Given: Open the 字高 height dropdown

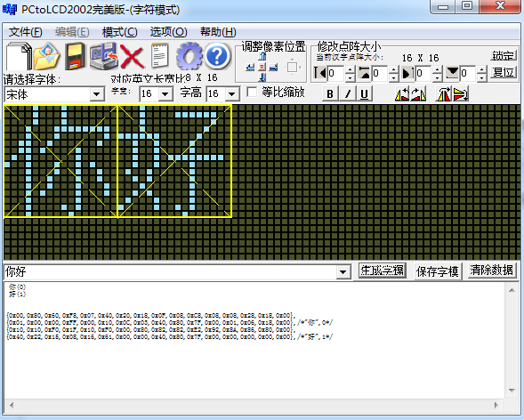Looking at the screenshot, I should 232,94.
